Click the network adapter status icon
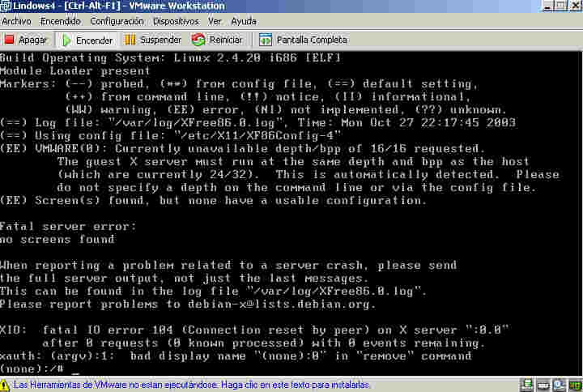Image resolution: width=583 pixels, height=392 pixels. click(x=576, y=386)
